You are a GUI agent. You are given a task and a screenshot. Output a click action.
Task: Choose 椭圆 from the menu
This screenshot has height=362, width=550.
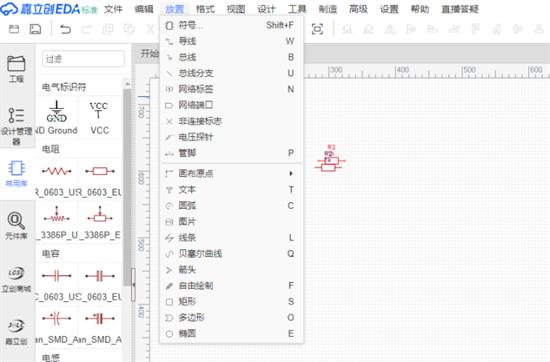coord(232,334)
